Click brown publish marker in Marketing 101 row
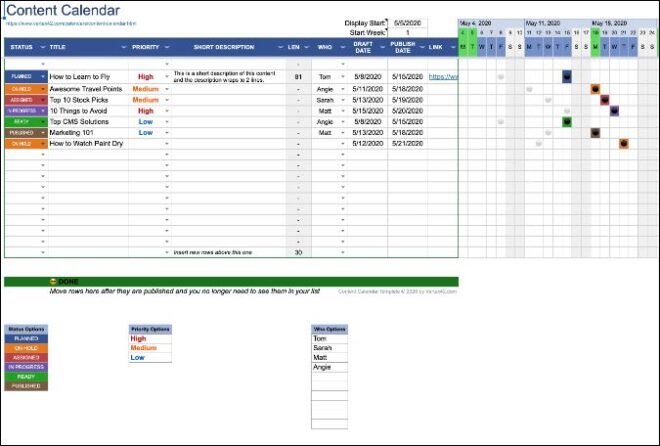Screen dimensions: 660x446 tap(595, 133)
